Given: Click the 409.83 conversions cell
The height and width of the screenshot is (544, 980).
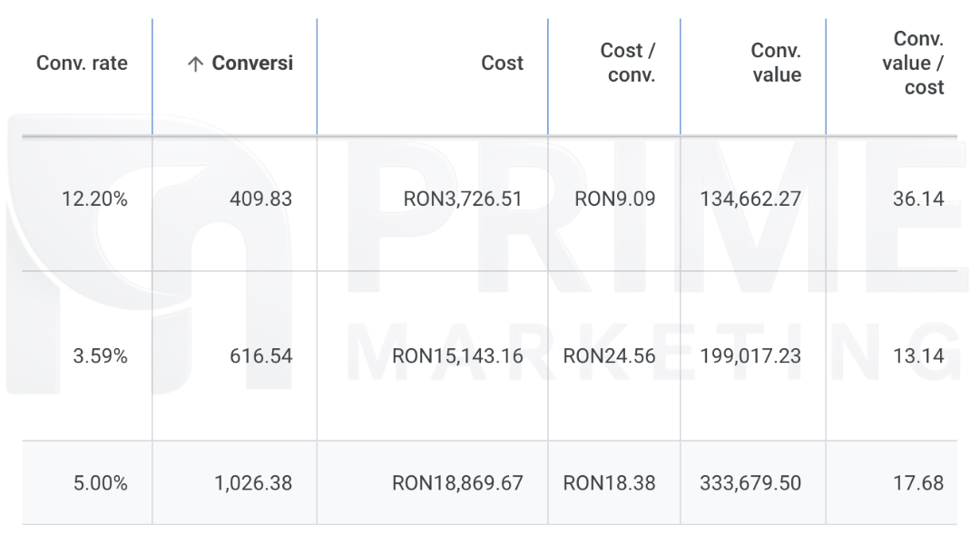Looking at the screenshot, I should tap(260, 199).
